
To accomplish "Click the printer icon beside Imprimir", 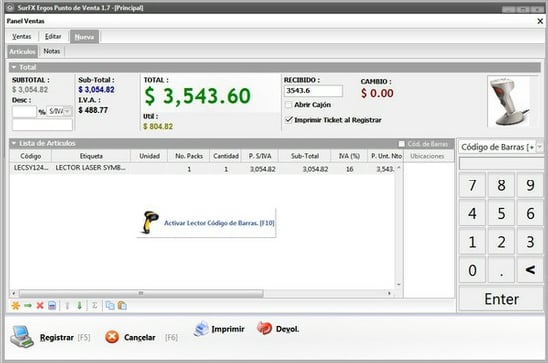I will [201, 329].
